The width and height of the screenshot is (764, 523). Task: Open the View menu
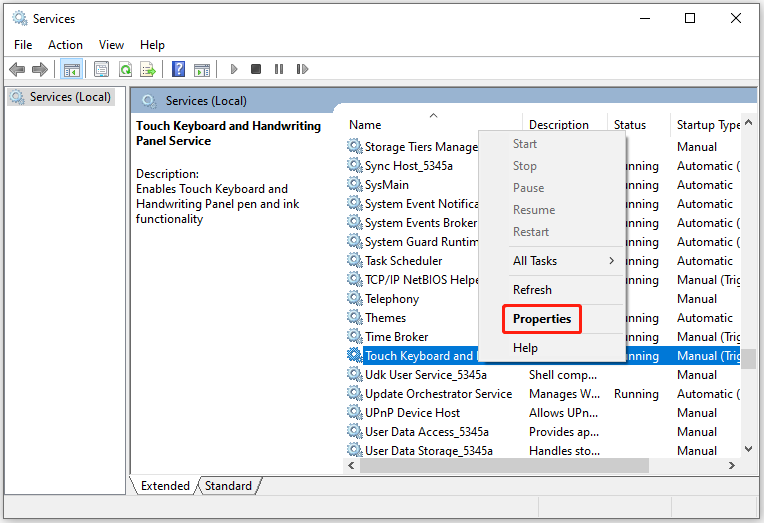[x=111, y=45]
